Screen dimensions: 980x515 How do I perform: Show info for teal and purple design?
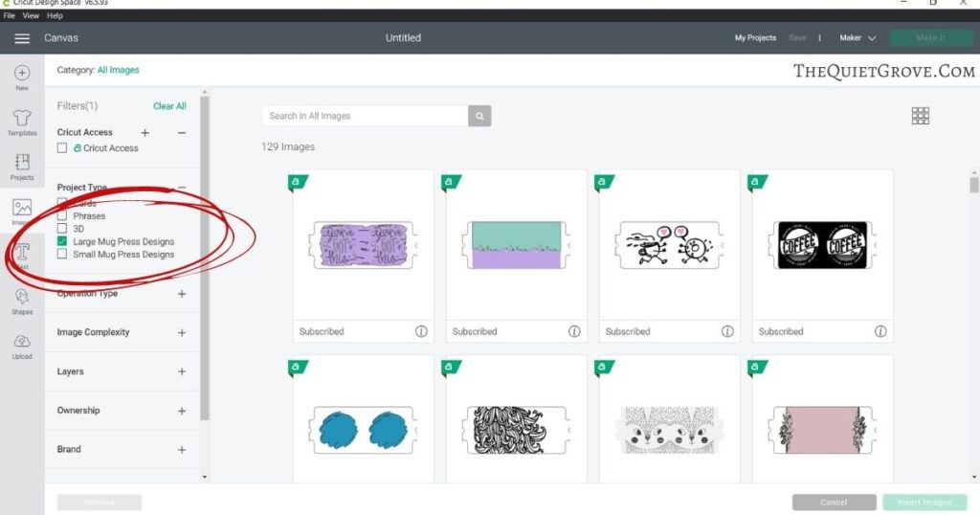(x=574, y=331)
